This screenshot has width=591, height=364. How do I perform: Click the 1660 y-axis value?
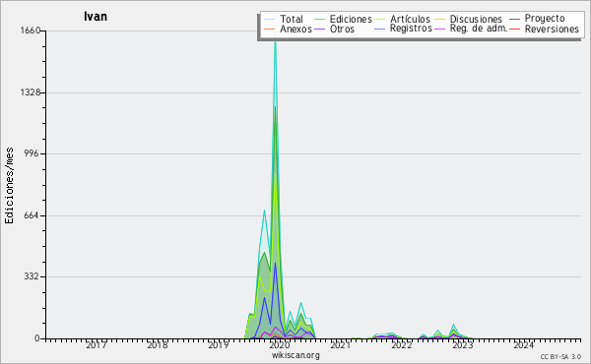click(x=30, y=30)
